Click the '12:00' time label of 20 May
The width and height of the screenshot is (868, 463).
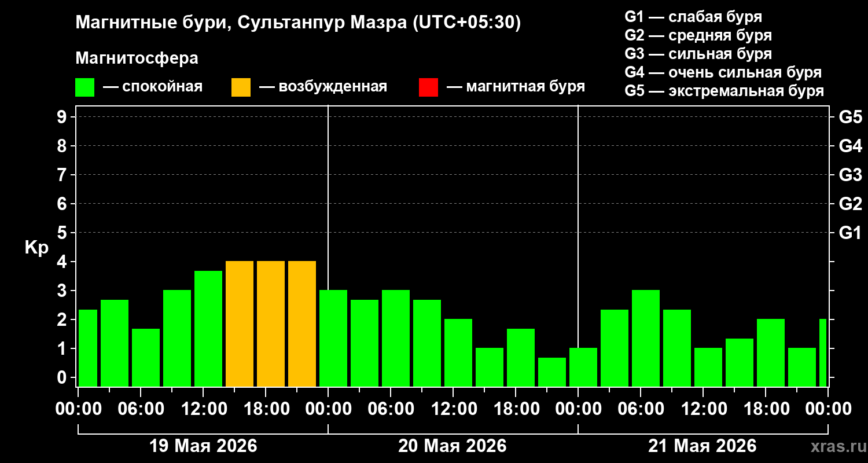pyautogui.click(x=453, y=409)
